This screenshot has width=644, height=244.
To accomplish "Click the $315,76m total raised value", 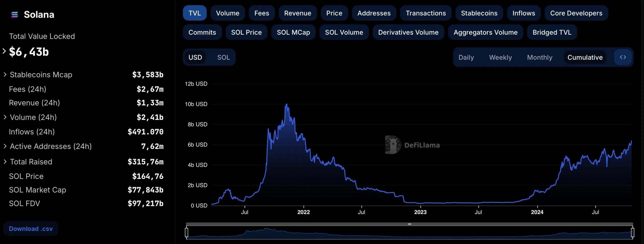I will coord(146,162).
